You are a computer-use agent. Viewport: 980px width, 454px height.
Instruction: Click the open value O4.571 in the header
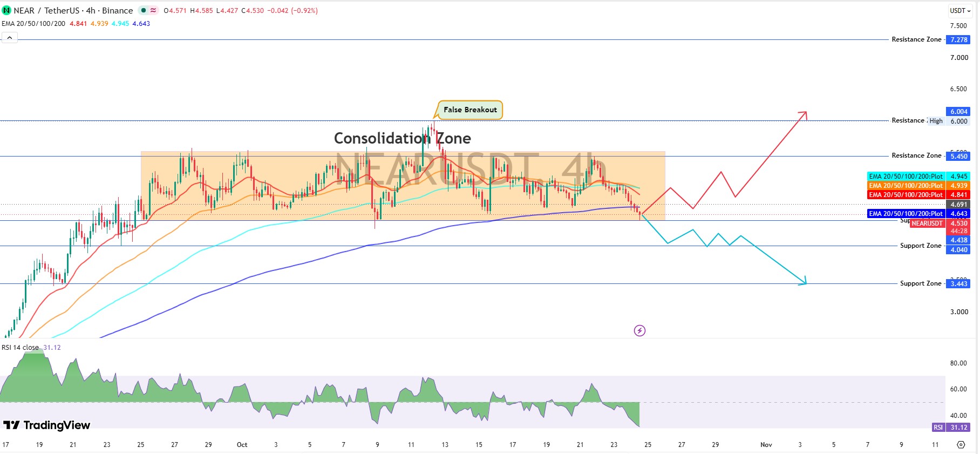(x=175, y=11)
